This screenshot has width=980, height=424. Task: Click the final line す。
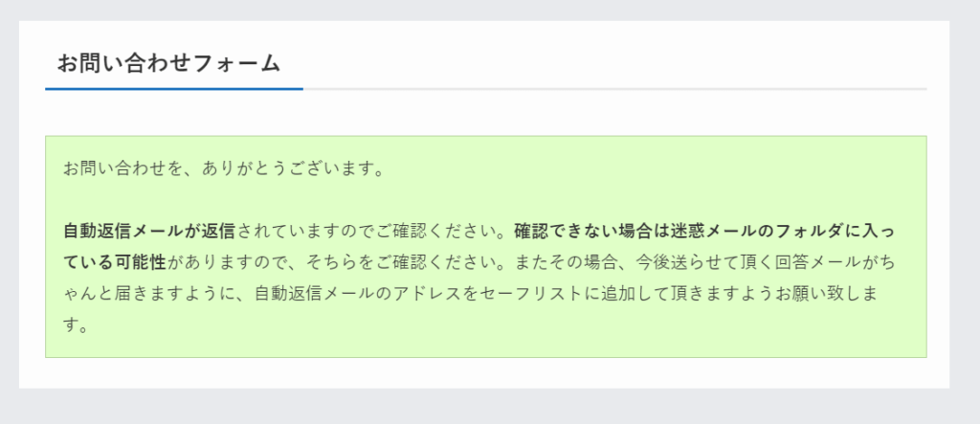point(76,325)
